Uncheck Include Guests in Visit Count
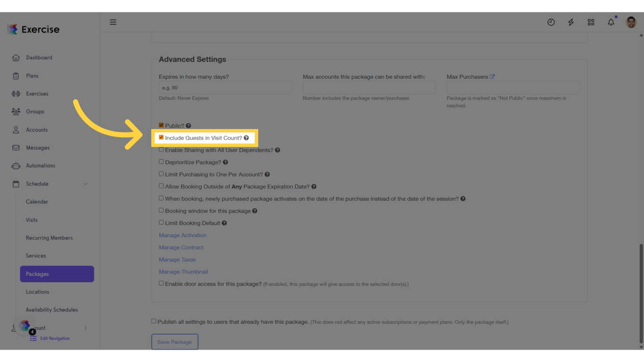Viewport: 644px width, 362px height. (x=161, y=137)
